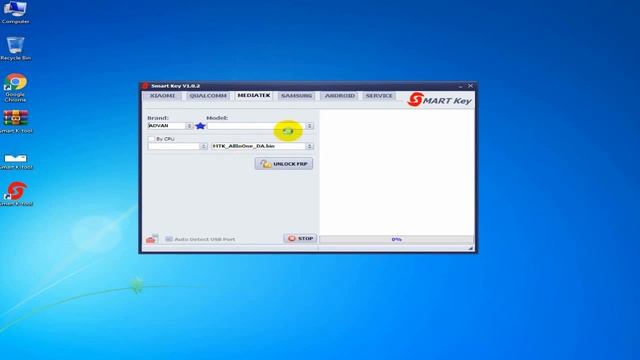Toggle Auto Detect USB Port checkbox
This screenshot has height=360, width=640.
[x=169, y=239]
